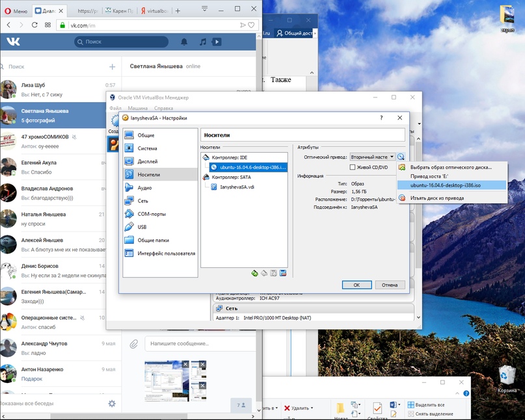Choose remove disk from drive option
525x420 pixels.
tap(437, 198)
